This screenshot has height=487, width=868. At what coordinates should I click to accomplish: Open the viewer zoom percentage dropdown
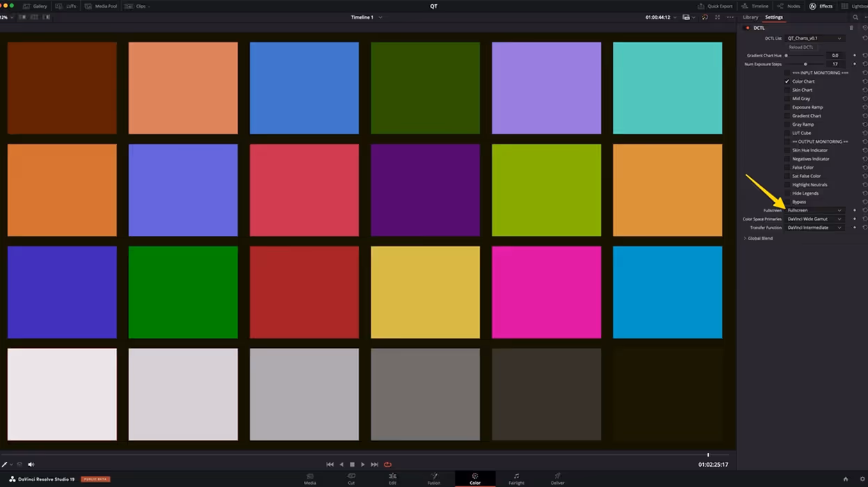pyautogui.click(x=5, y=17)
